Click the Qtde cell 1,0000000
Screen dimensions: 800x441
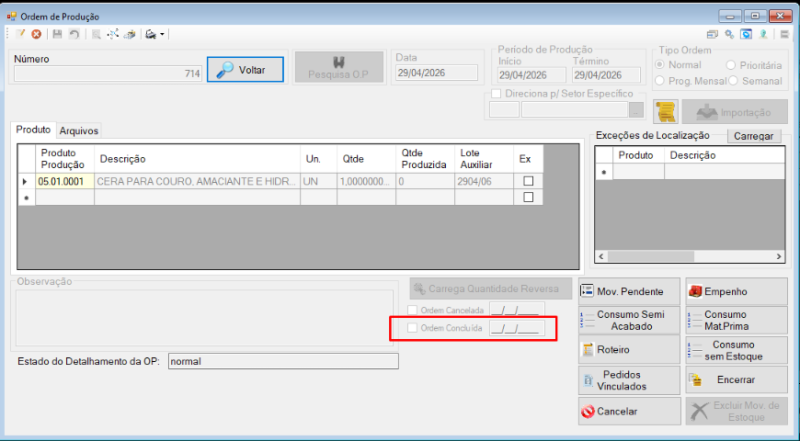[366, 181]
